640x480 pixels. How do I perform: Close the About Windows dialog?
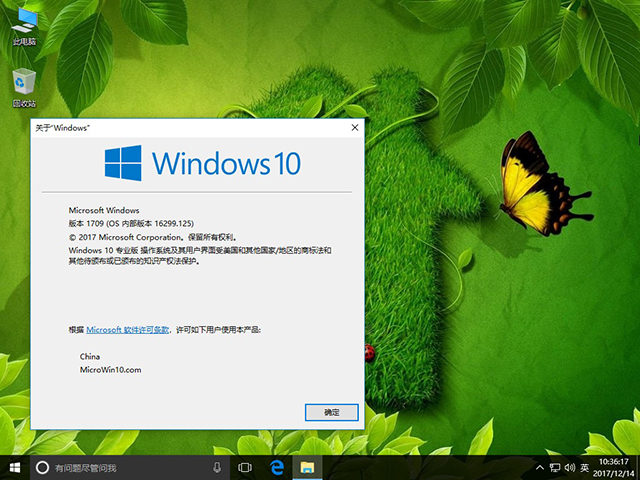(x=355, y=128)
